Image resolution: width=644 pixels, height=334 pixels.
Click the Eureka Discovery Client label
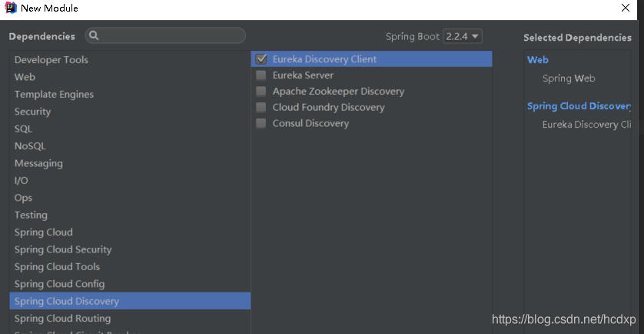(x=324, y=59)
